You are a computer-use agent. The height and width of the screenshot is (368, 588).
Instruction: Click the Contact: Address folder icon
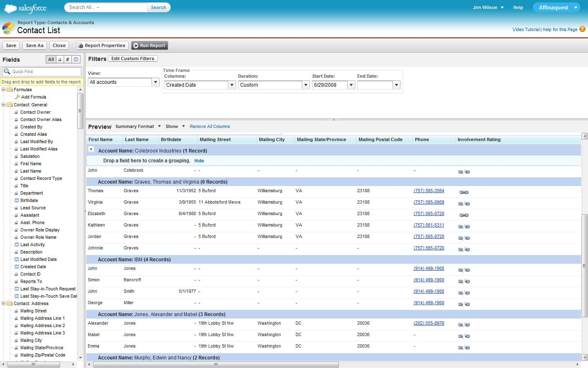tap(9, 303)
